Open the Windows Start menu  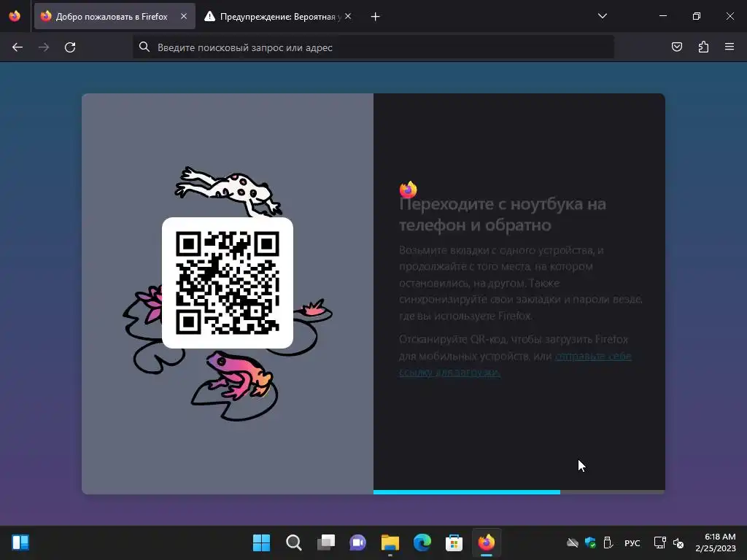coord(262,542)
